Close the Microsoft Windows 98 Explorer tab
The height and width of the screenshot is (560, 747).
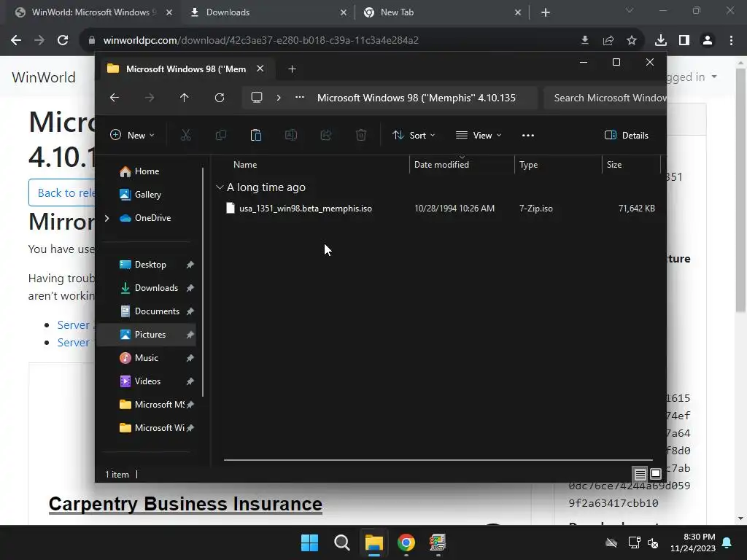tap(260, 69)
